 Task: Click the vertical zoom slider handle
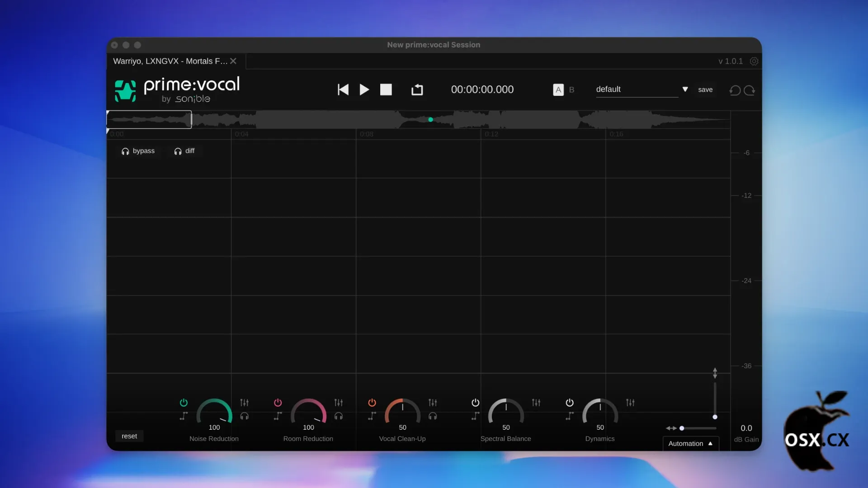715,417
